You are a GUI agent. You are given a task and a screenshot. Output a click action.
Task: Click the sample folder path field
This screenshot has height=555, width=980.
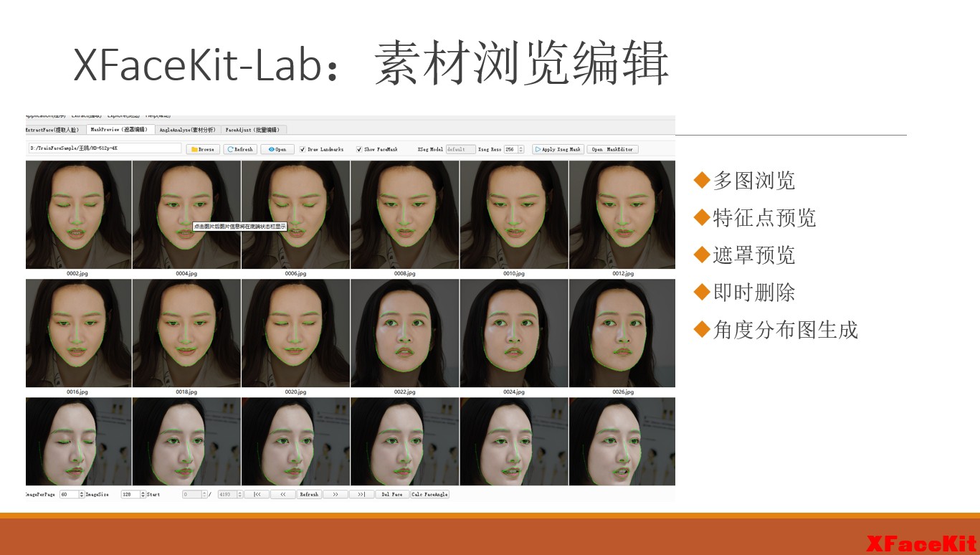105,148
